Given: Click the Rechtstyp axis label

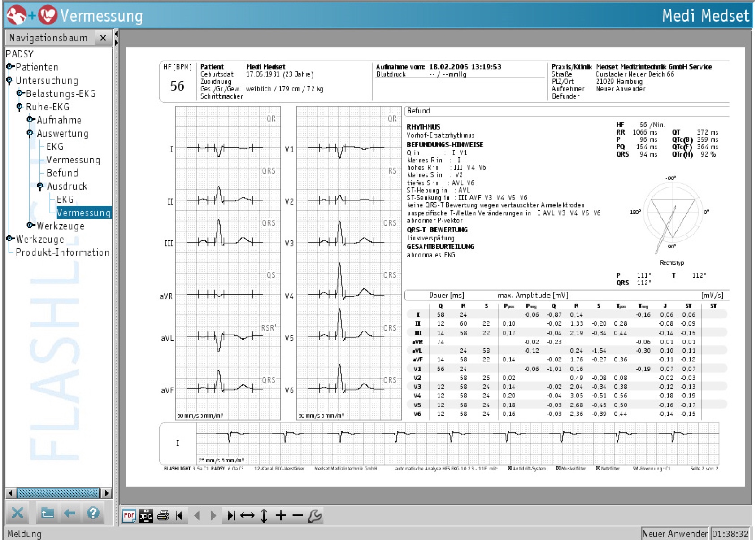Looking at the screenshot, I should [x=672, y=263].
